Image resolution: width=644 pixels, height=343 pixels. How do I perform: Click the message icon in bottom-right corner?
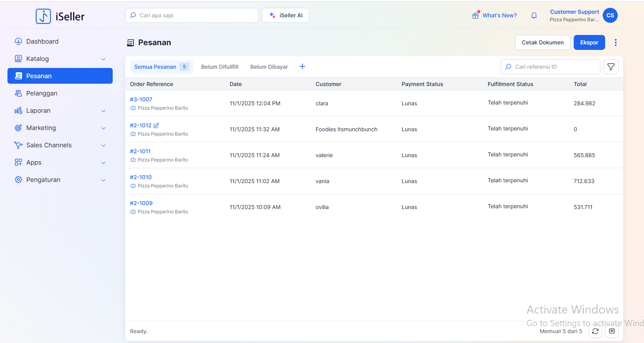coord(611,331)
